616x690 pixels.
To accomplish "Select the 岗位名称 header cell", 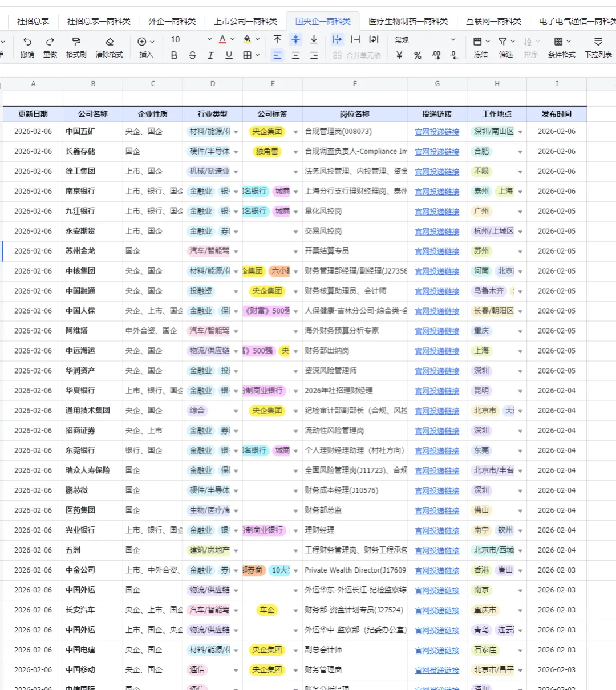I will point(355,114).
